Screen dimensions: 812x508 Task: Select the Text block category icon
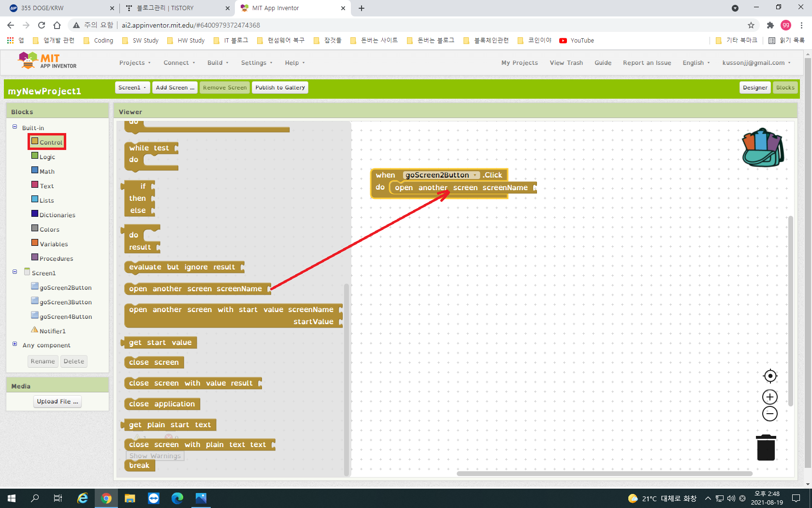(x=35, y=185)
